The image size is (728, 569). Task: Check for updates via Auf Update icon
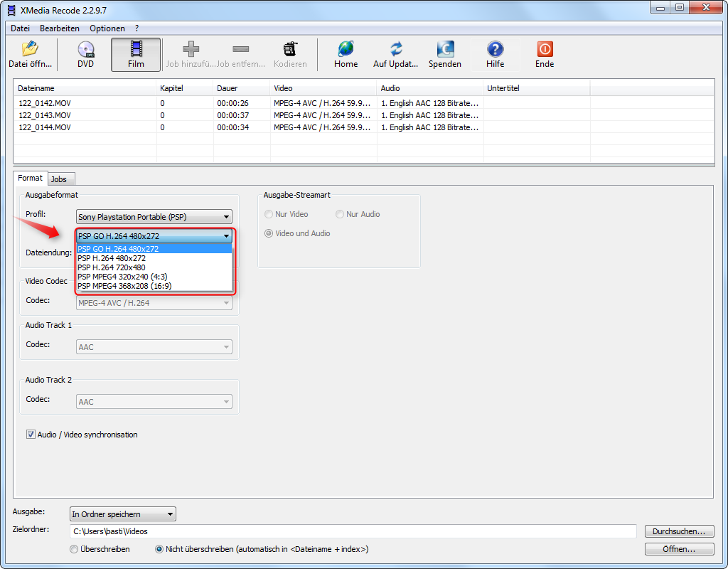click(x=396, y=50)
